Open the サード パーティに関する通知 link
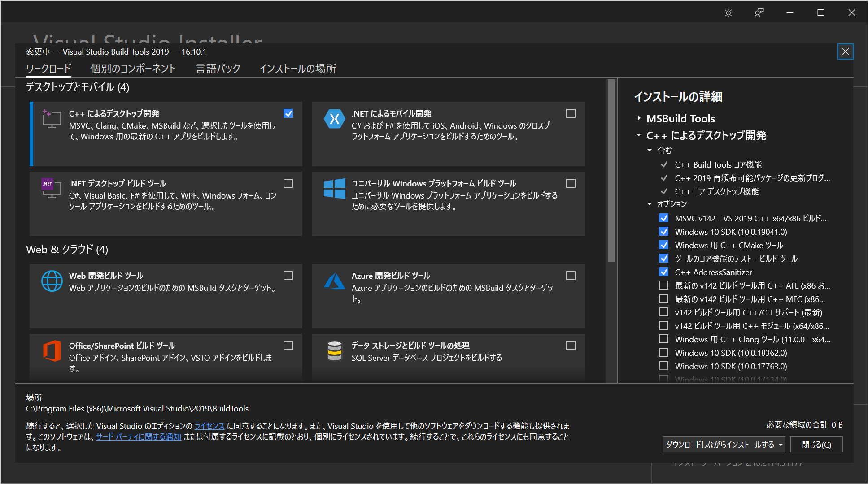The image size is (868, 484). pos(139,436)
